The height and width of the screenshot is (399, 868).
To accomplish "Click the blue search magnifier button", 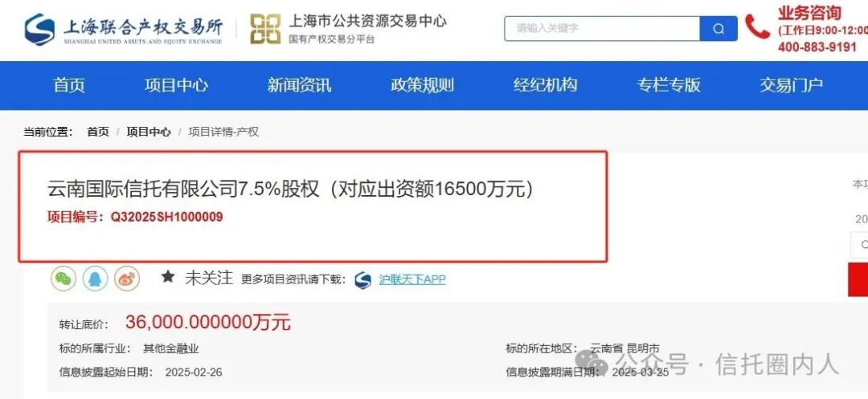I will point(719,29).
